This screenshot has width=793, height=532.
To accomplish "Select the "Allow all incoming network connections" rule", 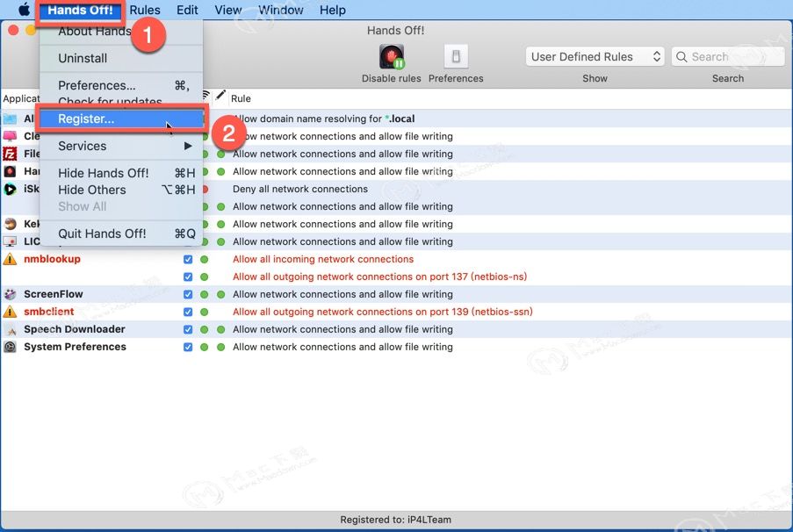I will (x=323, y=260).
